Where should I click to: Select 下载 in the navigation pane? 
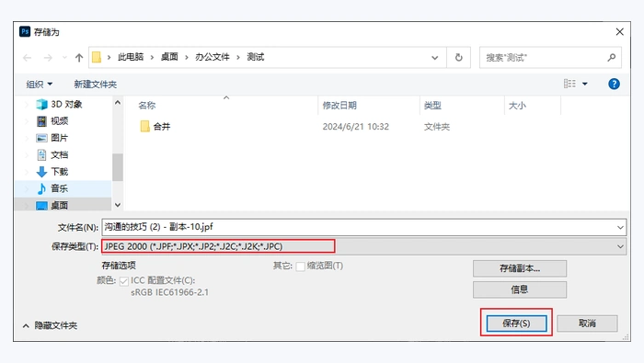point(59,172)
